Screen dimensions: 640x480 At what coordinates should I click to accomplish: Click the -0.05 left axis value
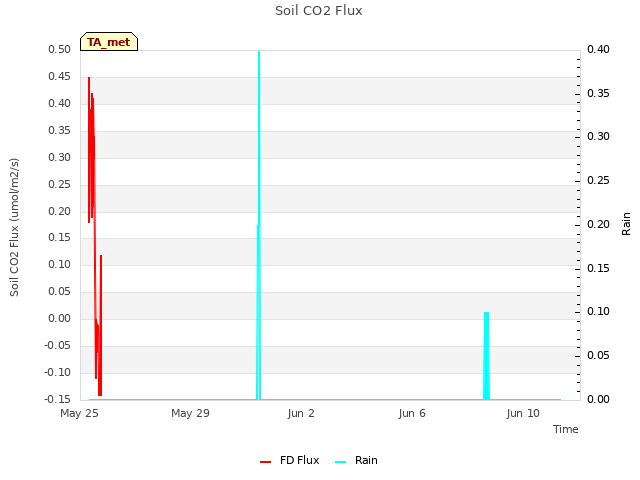(x=57, y=345)
